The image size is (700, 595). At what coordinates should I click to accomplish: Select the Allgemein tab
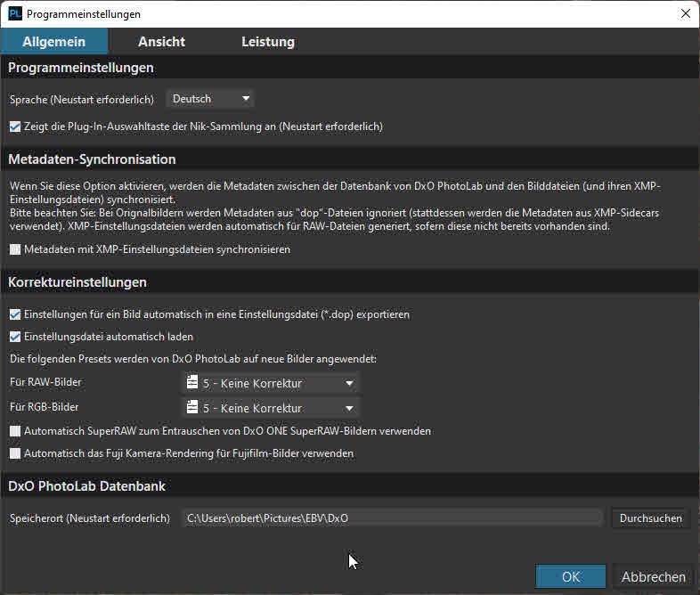[54, 42]
